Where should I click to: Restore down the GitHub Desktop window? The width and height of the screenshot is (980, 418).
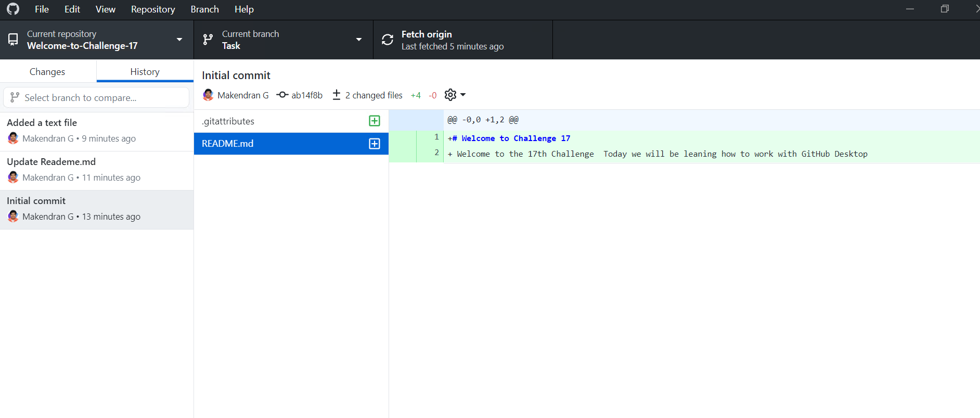point(945,9)
